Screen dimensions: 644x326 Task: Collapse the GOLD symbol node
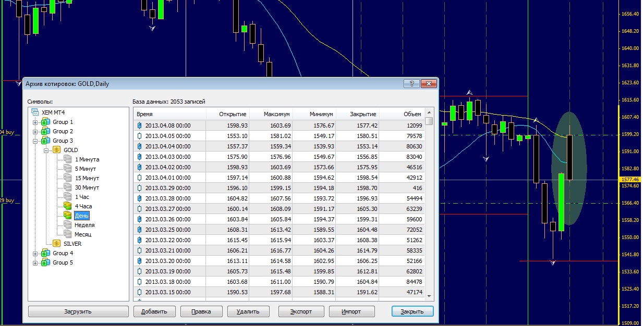point(46,150)
